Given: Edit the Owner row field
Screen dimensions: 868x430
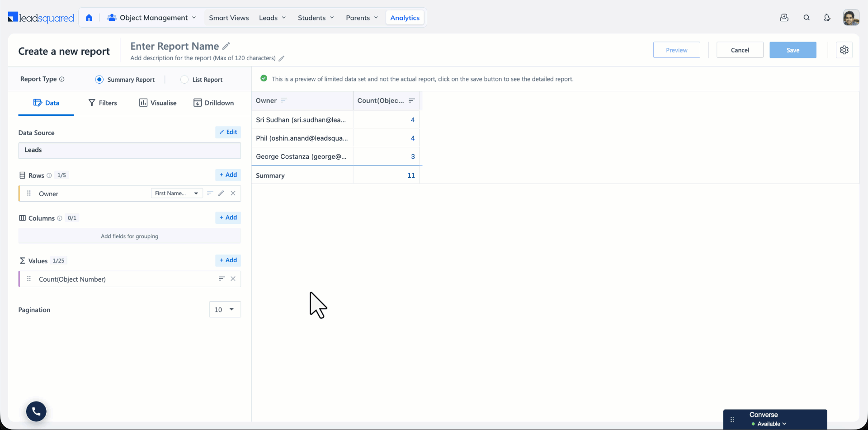Looking at the screenshot, I should (221, 193).
